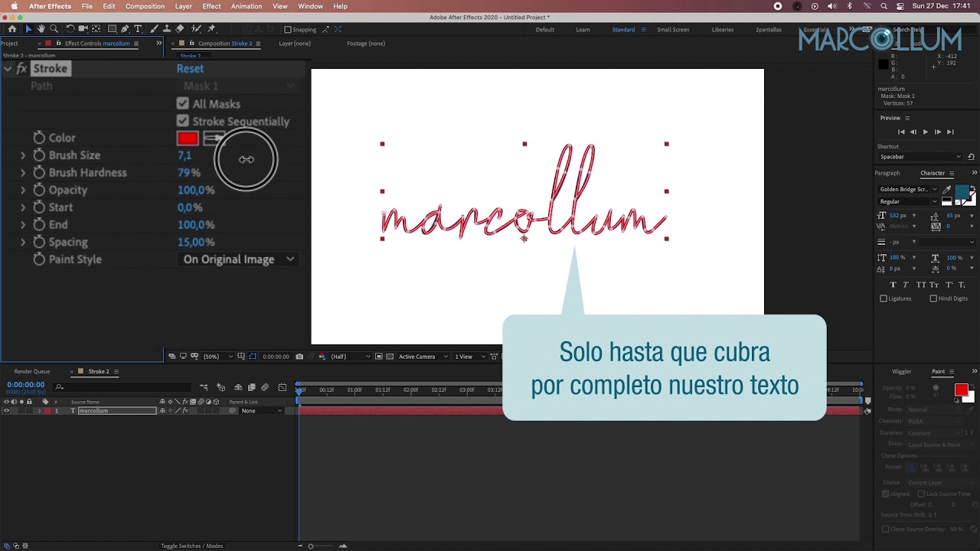
Task: Open Active Camera dropdown
Action: 421,357
